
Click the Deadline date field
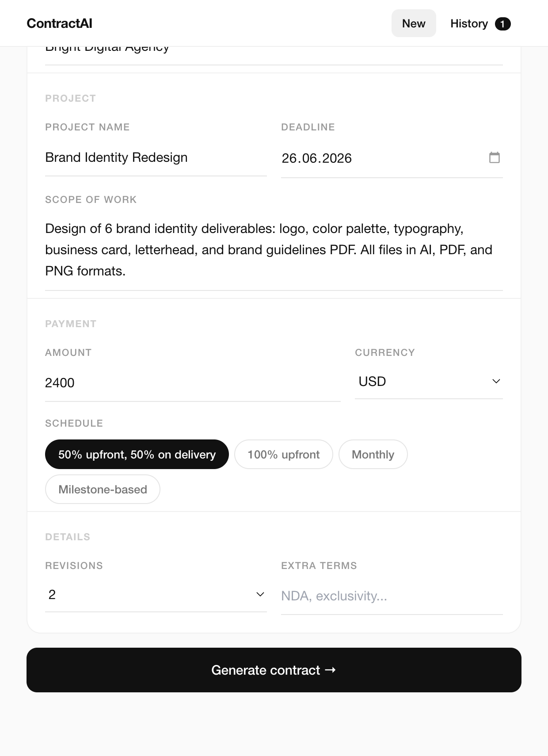pyautogui.click(x=392, y=158)
